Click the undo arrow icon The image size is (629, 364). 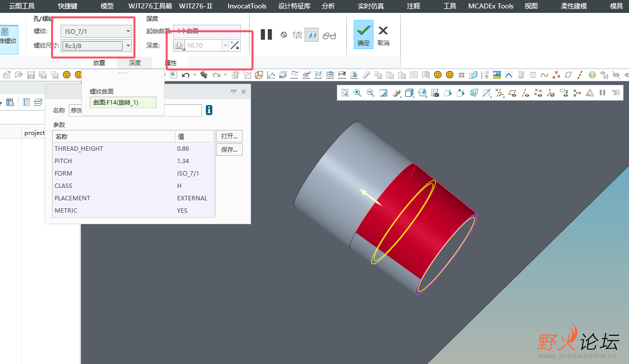186,75
